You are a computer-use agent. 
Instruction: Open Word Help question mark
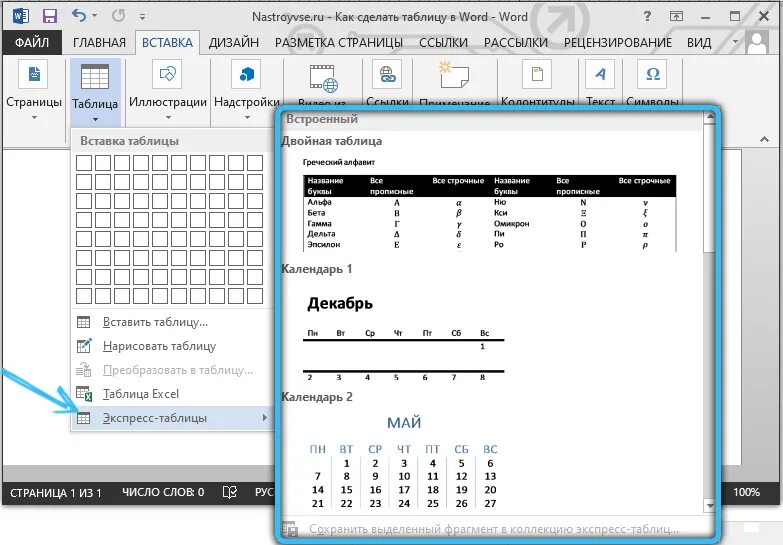tap(647, 16)
